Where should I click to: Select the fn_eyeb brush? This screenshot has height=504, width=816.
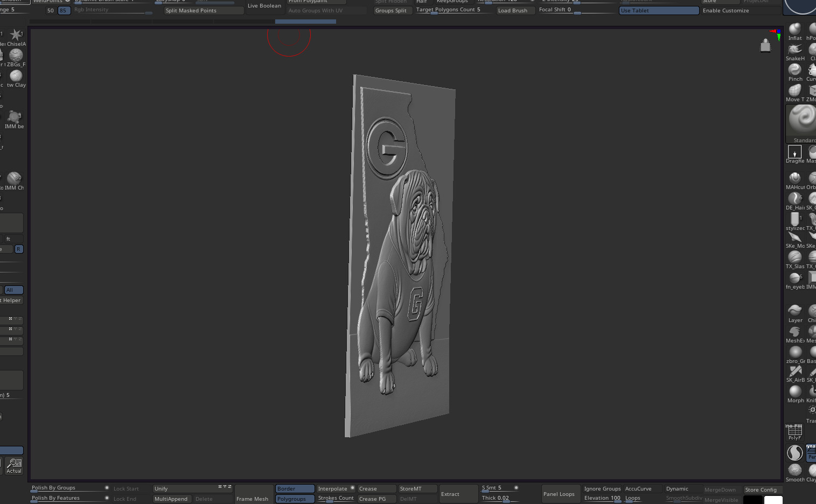pyautogui.click(x=795, y=281)
